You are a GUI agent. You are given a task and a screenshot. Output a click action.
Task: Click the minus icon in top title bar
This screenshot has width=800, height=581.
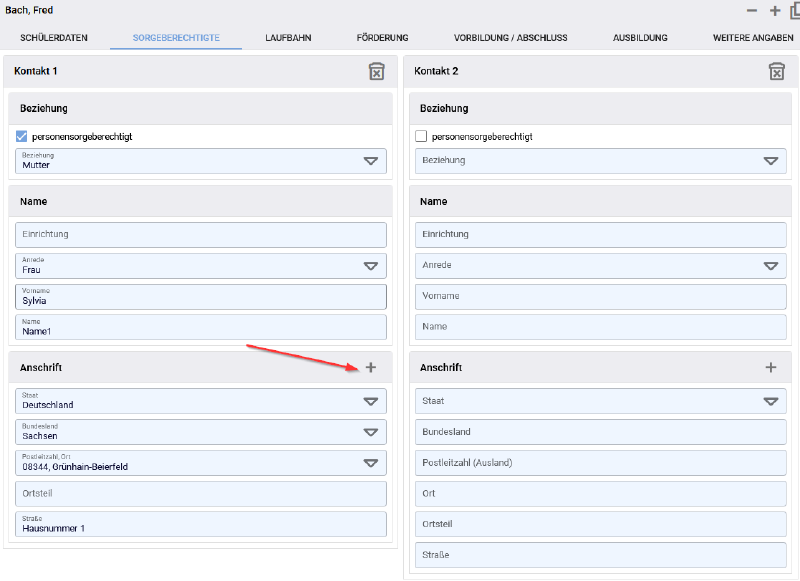(752, 10)
